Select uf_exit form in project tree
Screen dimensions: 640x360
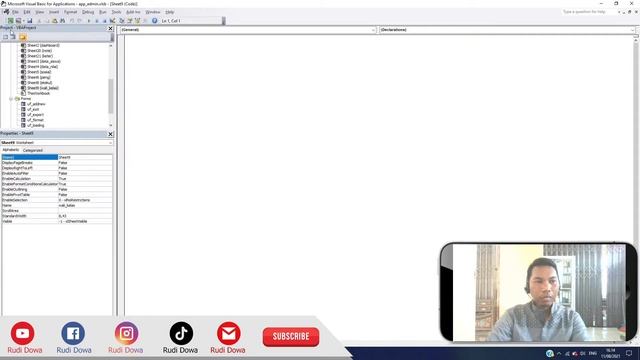(33, 109)
